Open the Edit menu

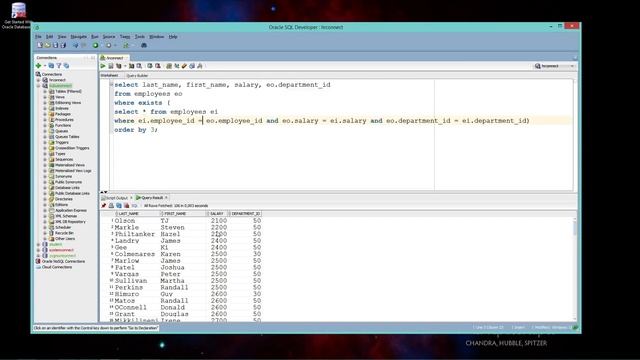[x=49, y=37]
